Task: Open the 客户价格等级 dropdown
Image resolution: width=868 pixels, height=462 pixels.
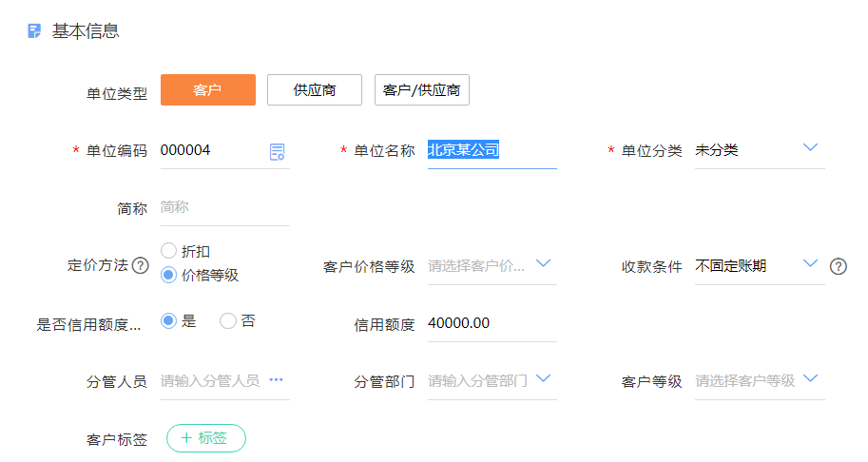Action: (543, 263)
